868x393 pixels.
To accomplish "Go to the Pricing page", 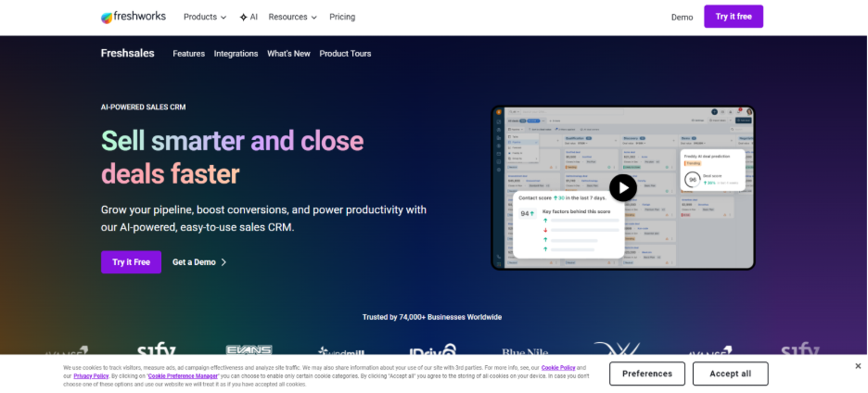I will 342,18.
